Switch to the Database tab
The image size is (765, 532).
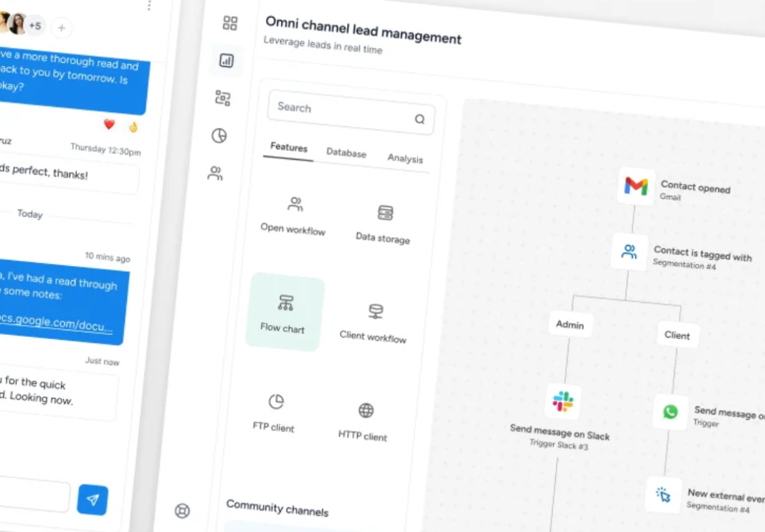click(x=346, y=152)
